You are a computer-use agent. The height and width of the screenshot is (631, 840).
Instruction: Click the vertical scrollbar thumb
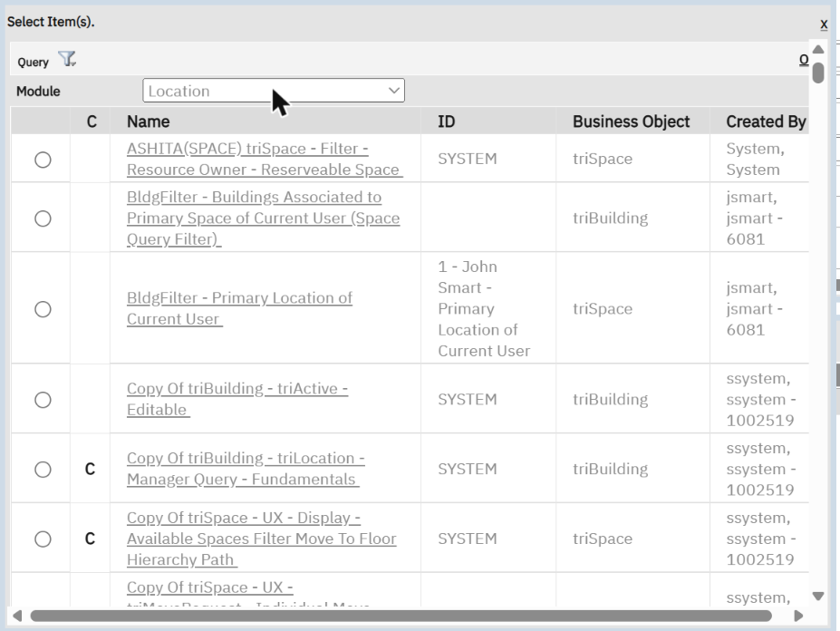tap(818, 73)
